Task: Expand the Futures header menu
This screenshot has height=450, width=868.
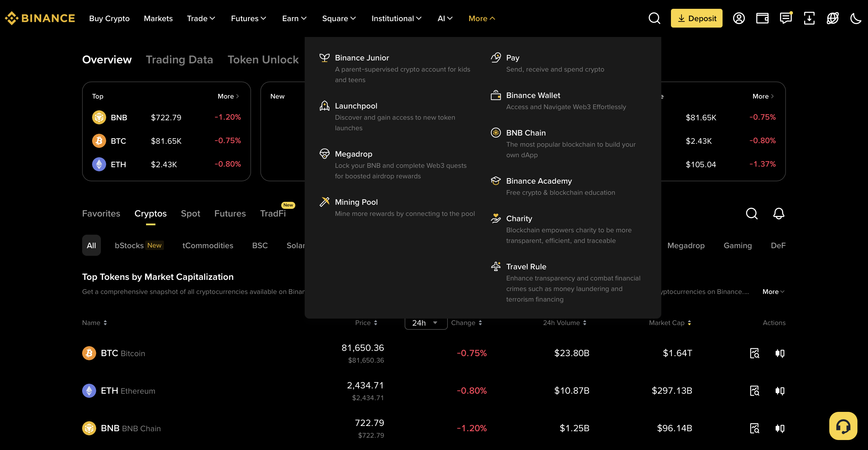Action: [x=248, y=18]
